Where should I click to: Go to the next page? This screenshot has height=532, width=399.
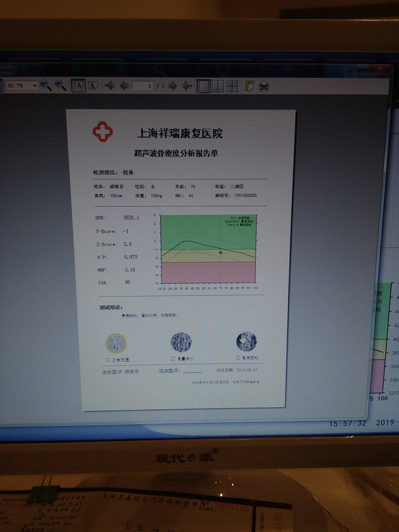point(173,86)
